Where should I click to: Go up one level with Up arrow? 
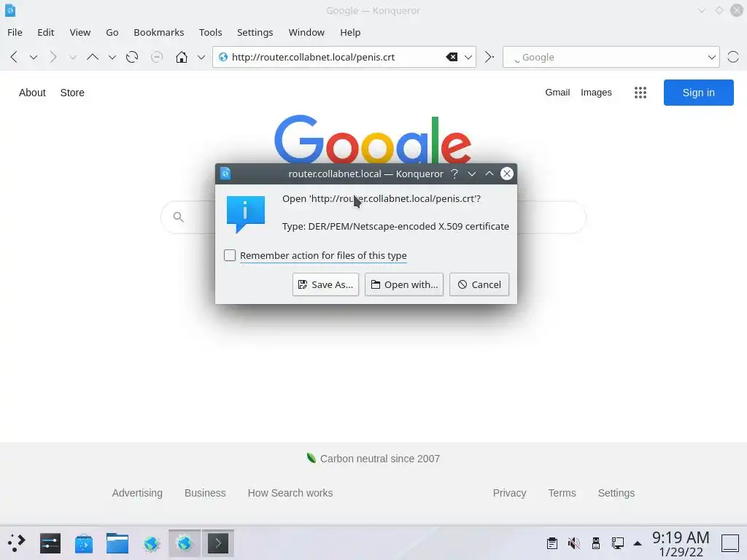coord(93,57)
